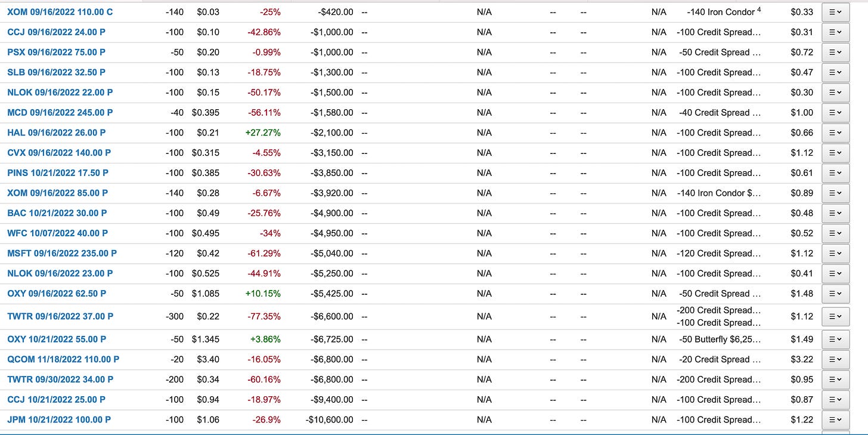Open action menu for CCJ 25.00 P row
The image size is (868, 435).
pos(835,399)
